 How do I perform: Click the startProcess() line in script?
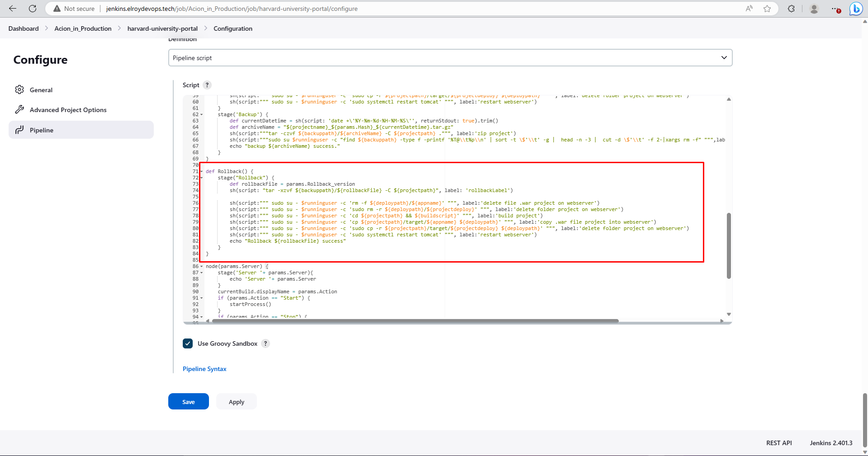(x=250, y=305)
